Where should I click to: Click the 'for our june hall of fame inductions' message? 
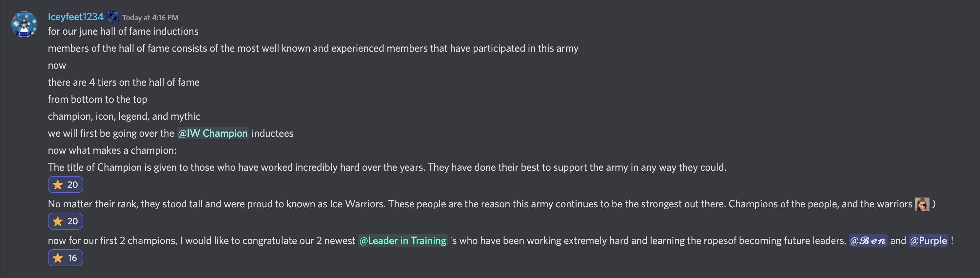pos(123,31)
